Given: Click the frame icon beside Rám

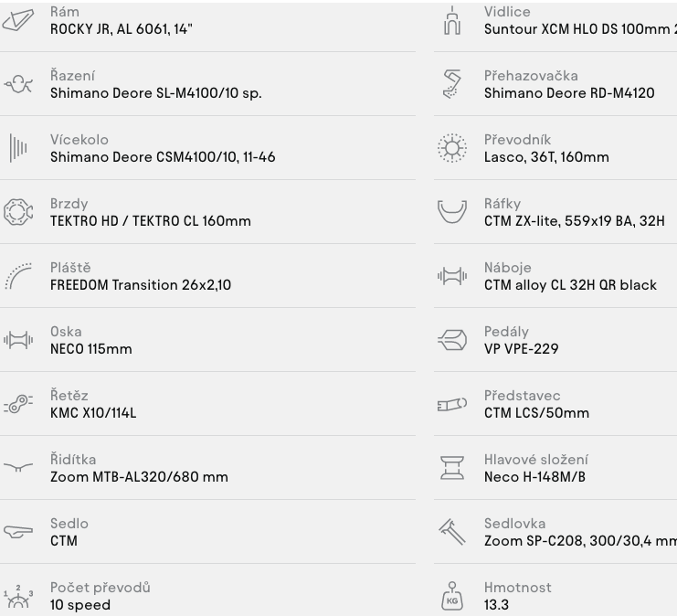Looking at the screenshot, I should (18, 20).
